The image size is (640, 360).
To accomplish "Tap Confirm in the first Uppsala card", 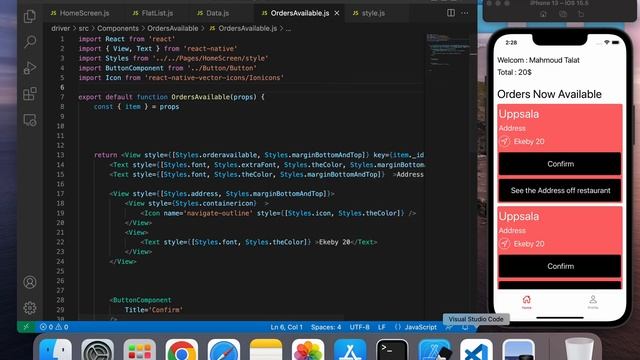I will (x=560, y=164).
